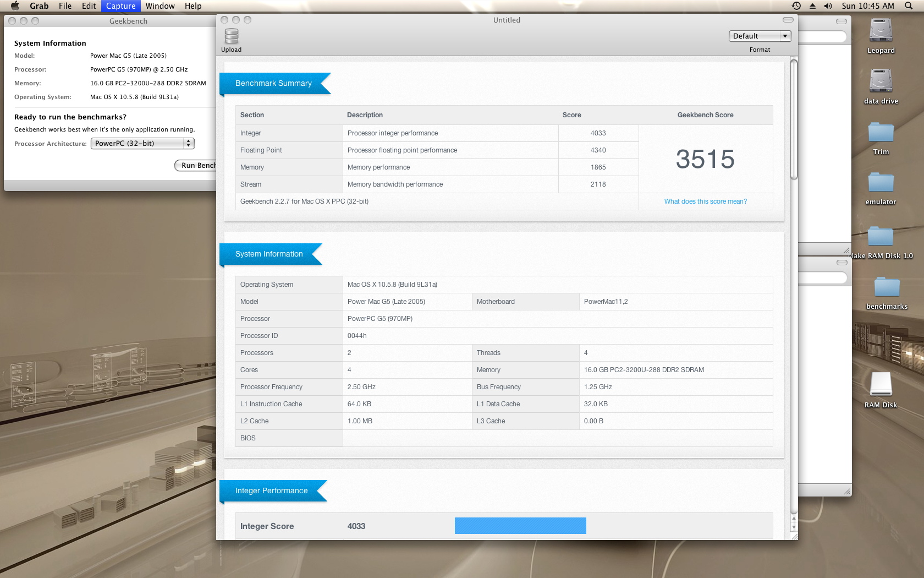Click the menu bar clock Sun 10:45 AM

tap(868, 6)
